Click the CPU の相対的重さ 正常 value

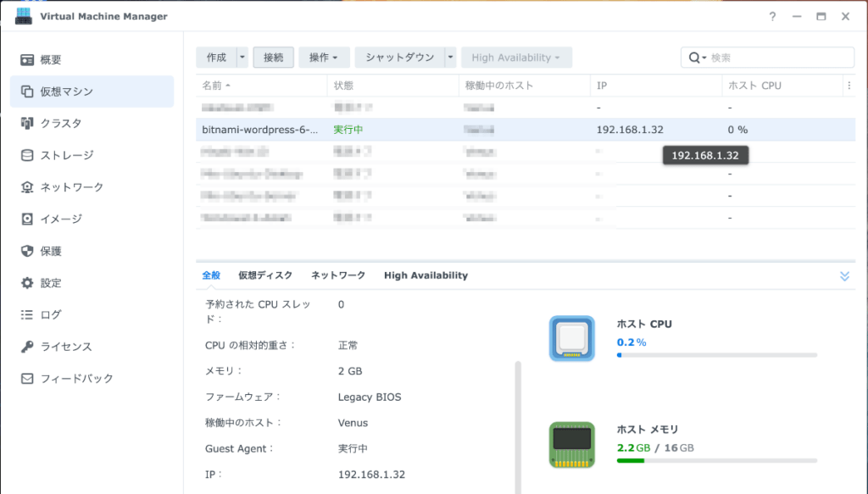point(348,345)
